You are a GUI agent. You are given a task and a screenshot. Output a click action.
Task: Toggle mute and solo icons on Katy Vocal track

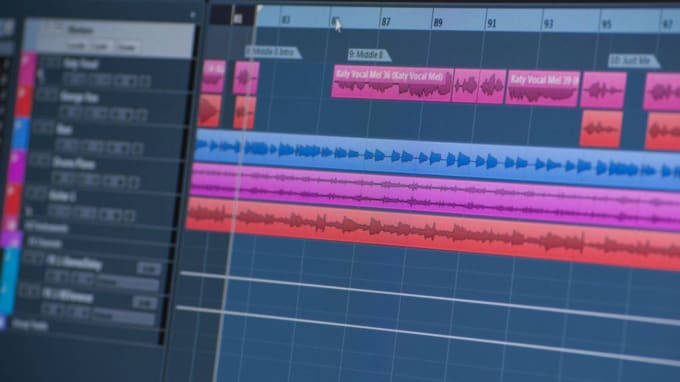pyautogui.click(x=51, y=62)
